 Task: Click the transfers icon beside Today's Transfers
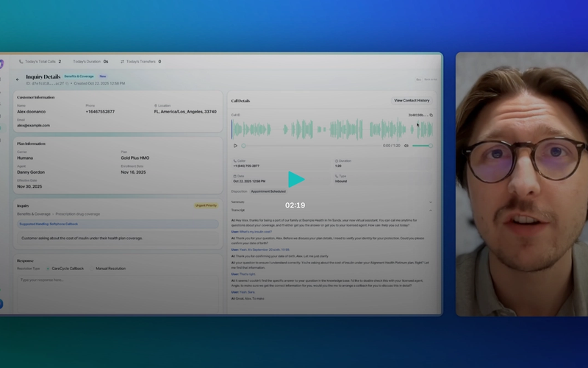click(x=122, y=62)
